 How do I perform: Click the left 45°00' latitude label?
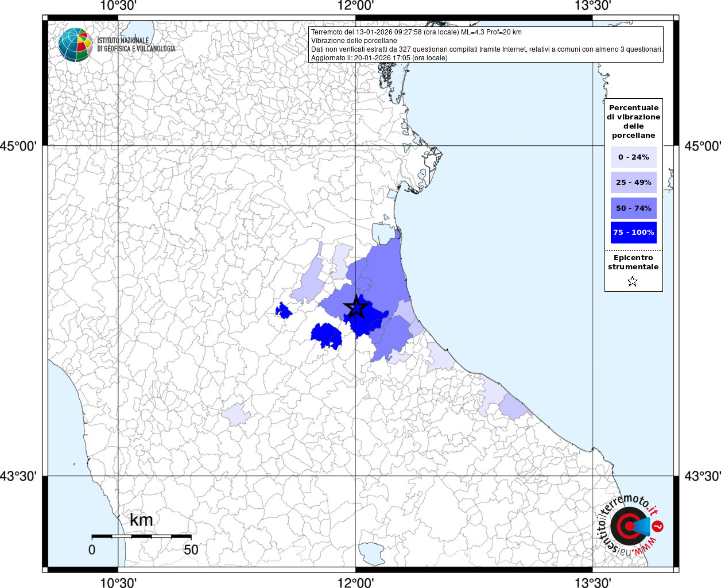pyautogui.click(x=21, y=146)
